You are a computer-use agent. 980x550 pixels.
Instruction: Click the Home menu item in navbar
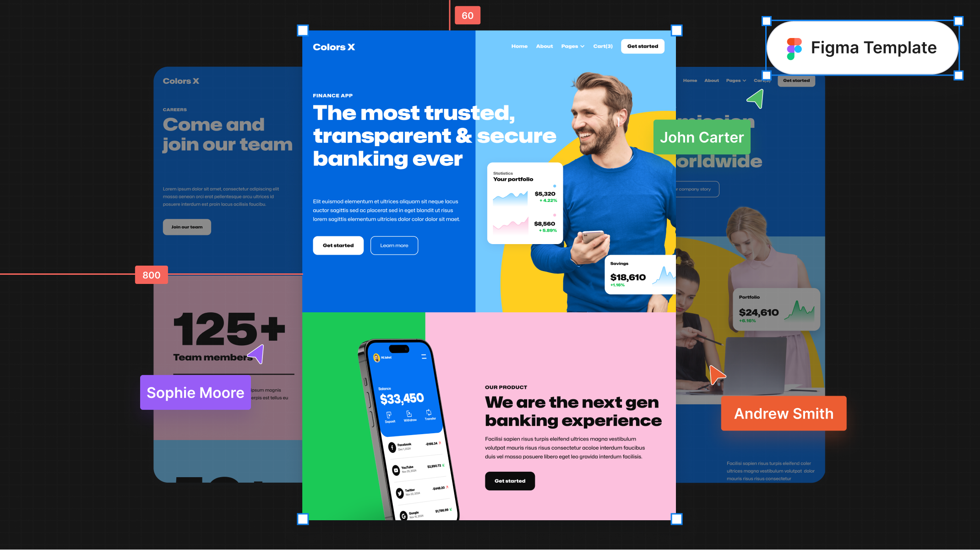[x=518, y=46]
